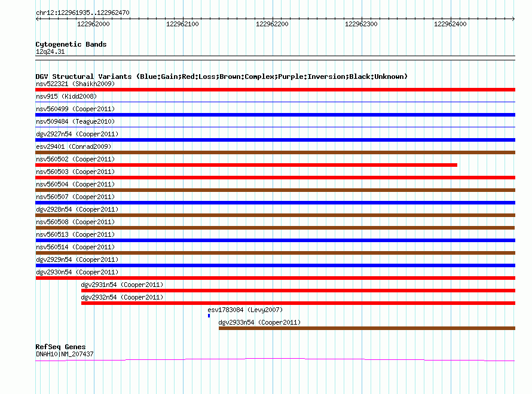Select the dgv2931n54 (Cooper2011) label
Image resolution: width=532 pixels, height=394 pixels.
click(x=122, y=285)
